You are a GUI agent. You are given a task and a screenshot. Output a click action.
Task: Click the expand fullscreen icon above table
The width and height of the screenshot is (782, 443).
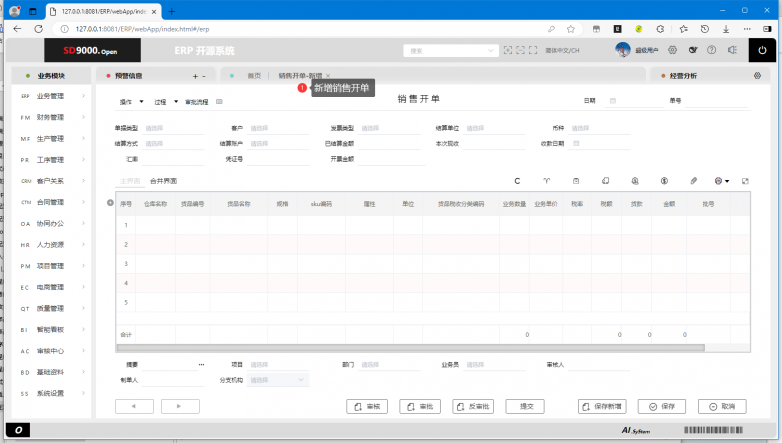[745, 181]
